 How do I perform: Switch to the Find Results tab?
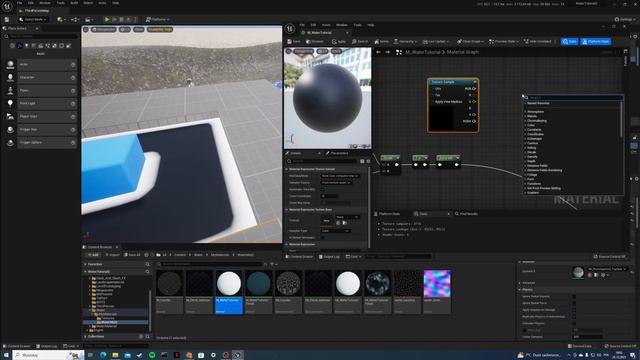point(467,214)
